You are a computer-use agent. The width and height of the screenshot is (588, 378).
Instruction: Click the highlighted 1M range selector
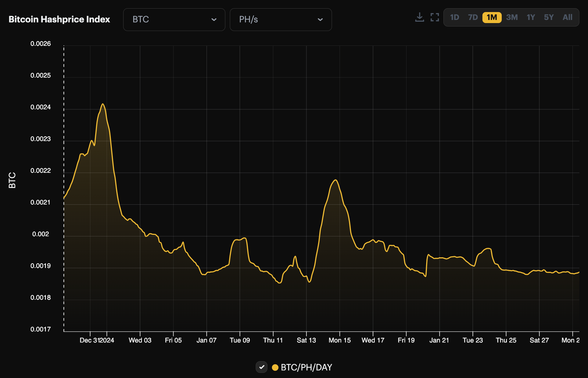click(492, 17)
